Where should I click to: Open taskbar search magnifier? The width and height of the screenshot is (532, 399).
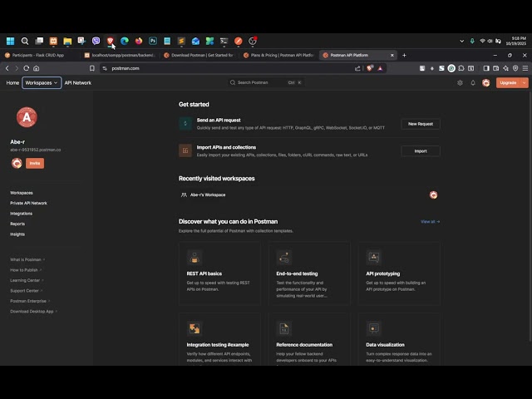25,41
